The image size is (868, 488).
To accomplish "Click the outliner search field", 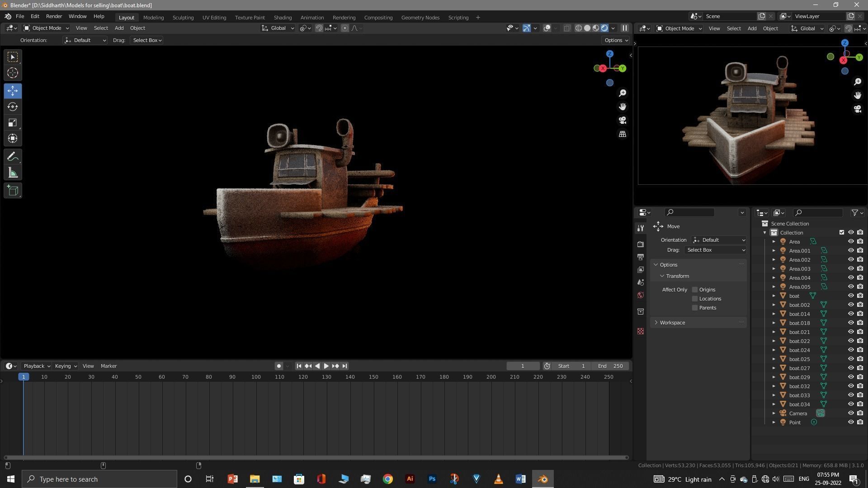I will [818, 212].
